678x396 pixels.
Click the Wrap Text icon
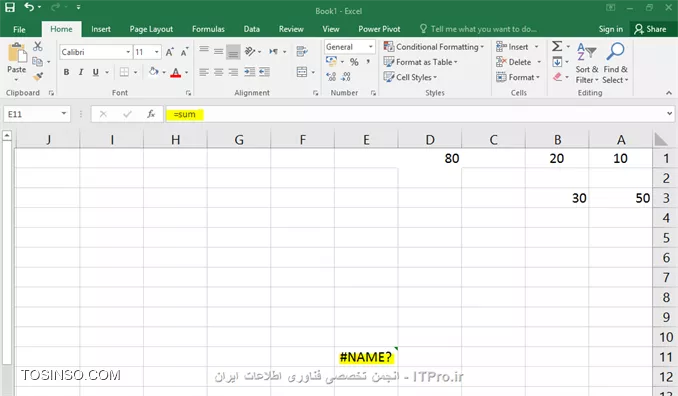tap(302, 51)
